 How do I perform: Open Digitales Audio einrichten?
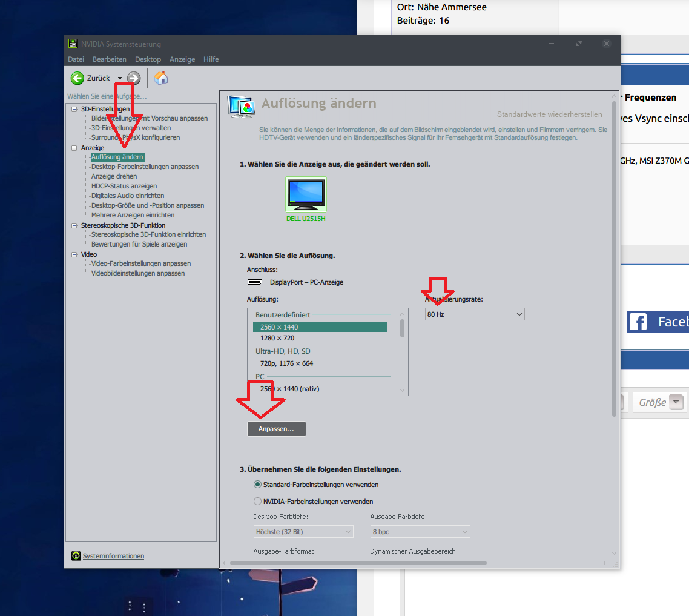(x=128, y=196)
